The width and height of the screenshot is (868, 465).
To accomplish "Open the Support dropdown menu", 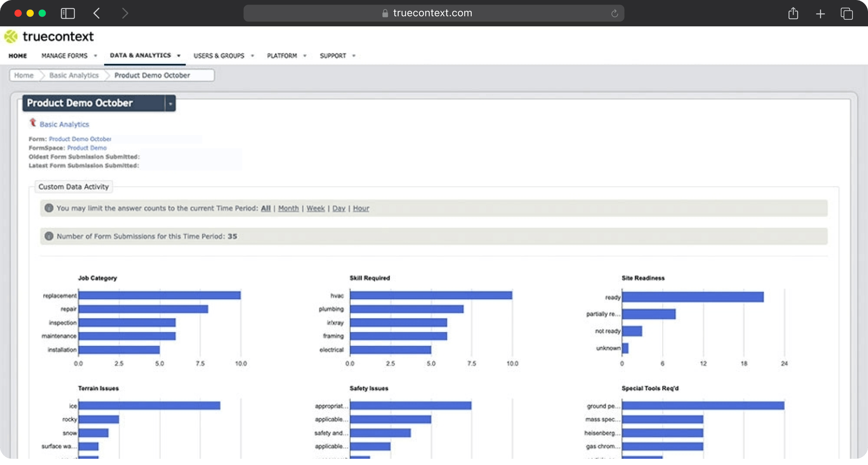I will [x=338, y=56].
